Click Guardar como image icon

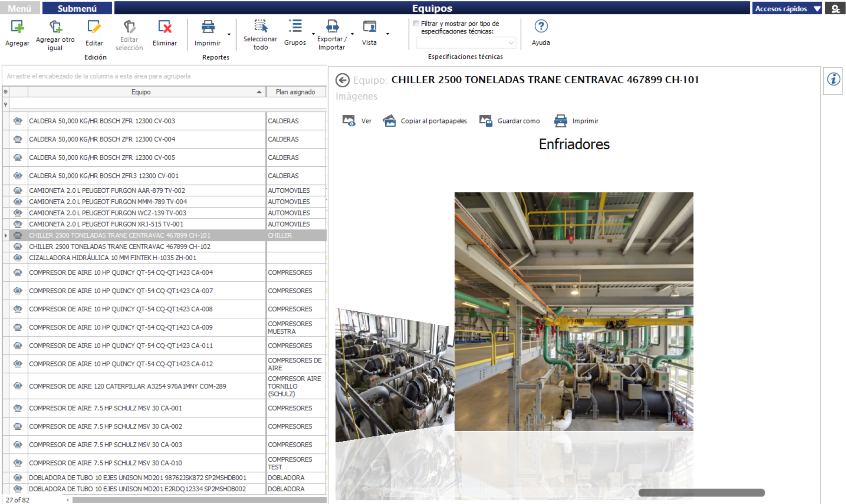point(486,121)
